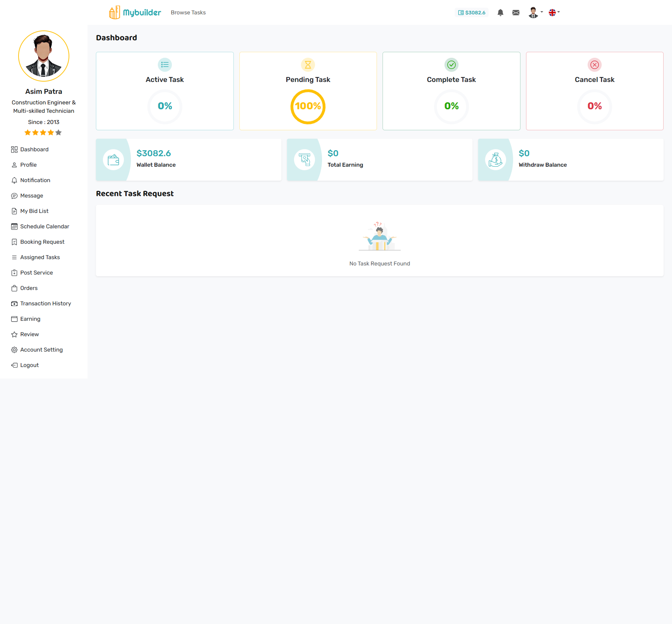The image size is (672, 624).
Task: Click the Pending Task hourglass icon
Action: (308, 65)
